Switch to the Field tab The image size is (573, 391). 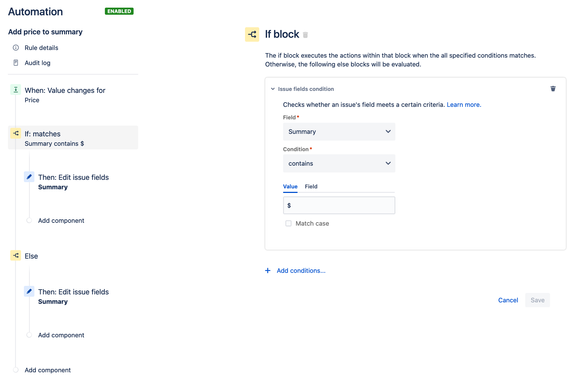tap(311, 186)
